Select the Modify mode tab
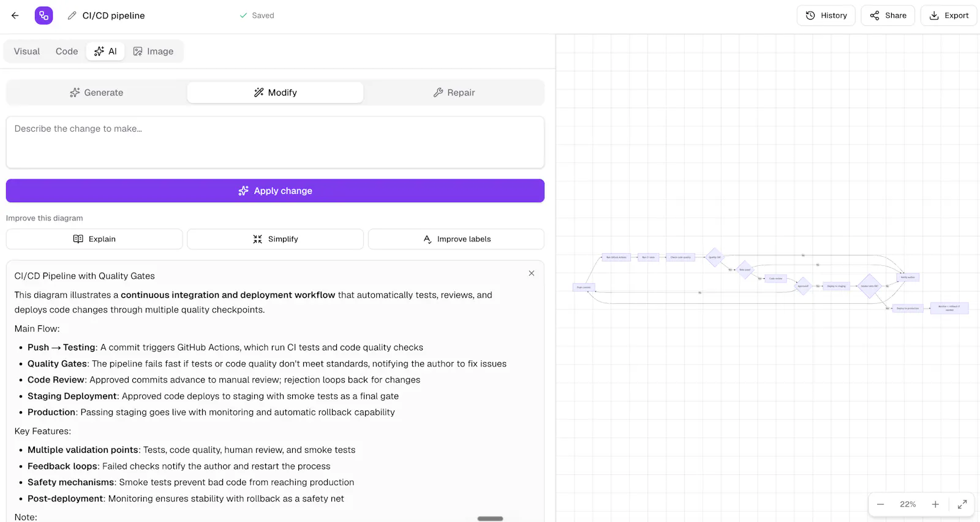Image resolution: width=980 pixels, height=522 pixels. [x=276, y=93]
